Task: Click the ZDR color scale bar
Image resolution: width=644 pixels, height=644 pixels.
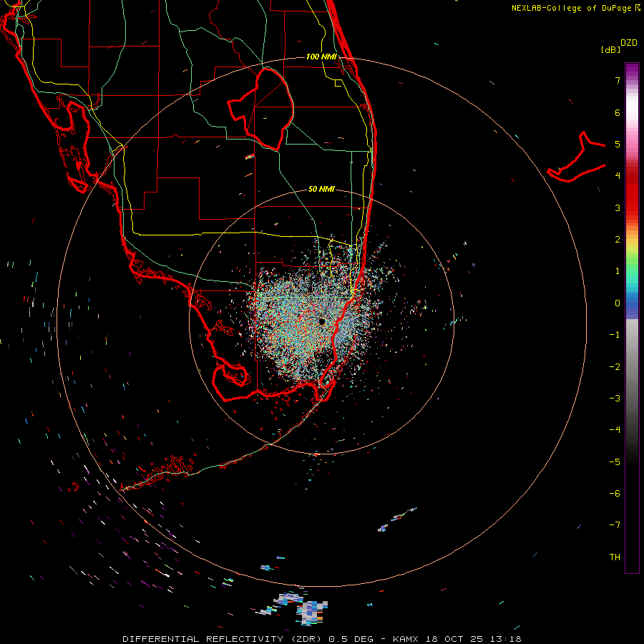Action: coord(632,318)
